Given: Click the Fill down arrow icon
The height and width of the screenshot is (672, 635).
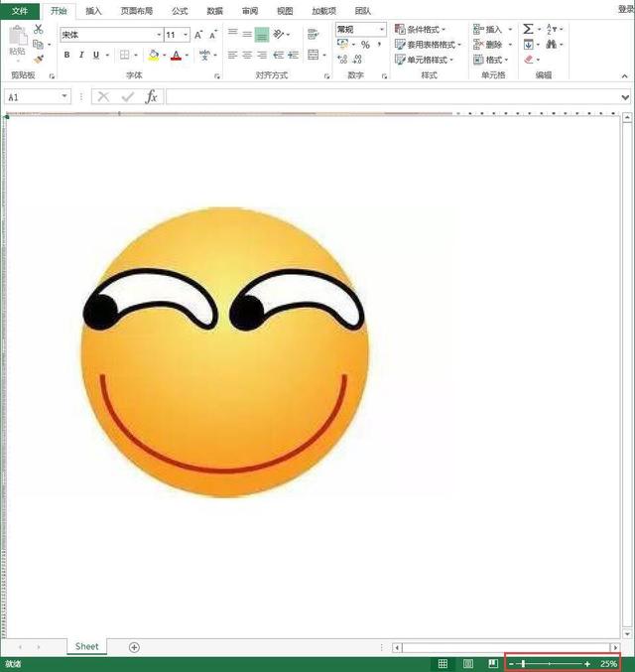Looking at the screenshot, I should click(x=528, y=44).
